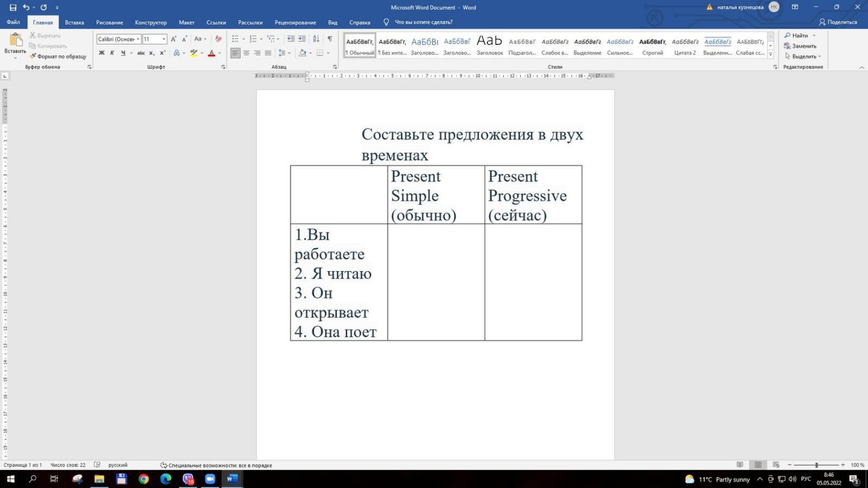Increase font size with the grow font icon
The height and width of the screenshot is (488, 868).
pyautogui.click(x=174, y=39)
